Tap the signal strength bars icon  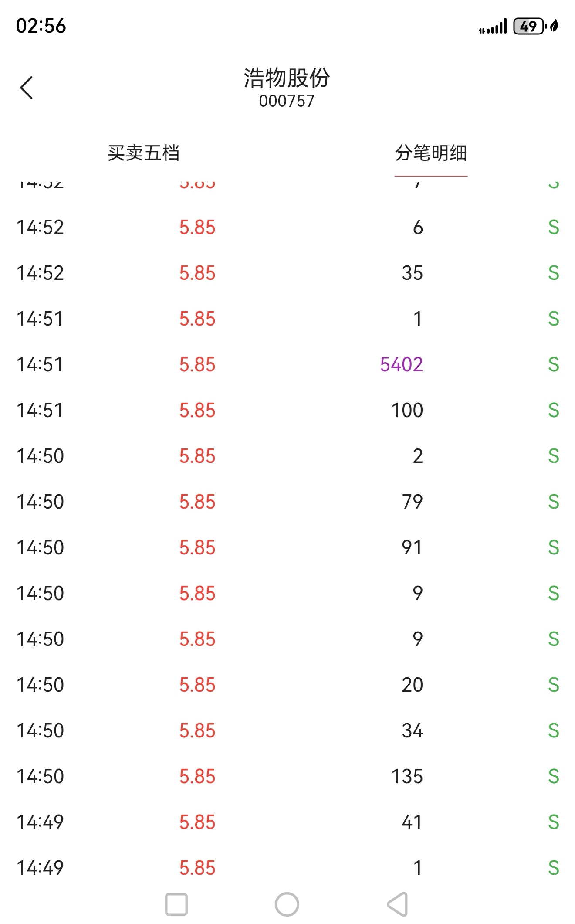point(493,27)
